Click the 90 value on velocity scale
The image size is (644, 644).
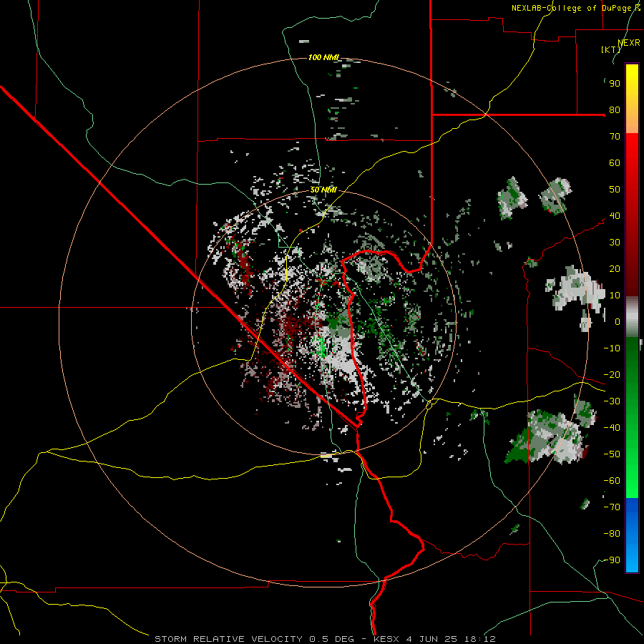[x=615, y=84]
